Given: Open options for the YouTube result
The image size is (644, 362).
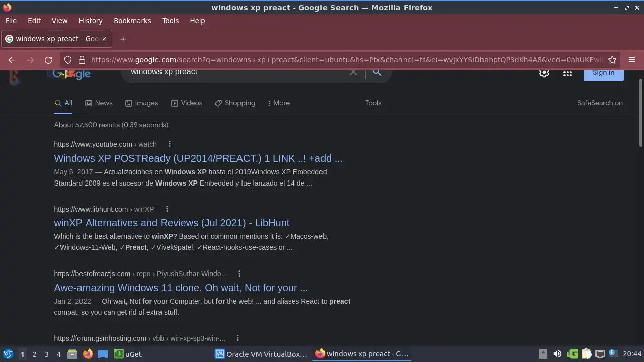Looking at the screenshot, I should (170, 144).
